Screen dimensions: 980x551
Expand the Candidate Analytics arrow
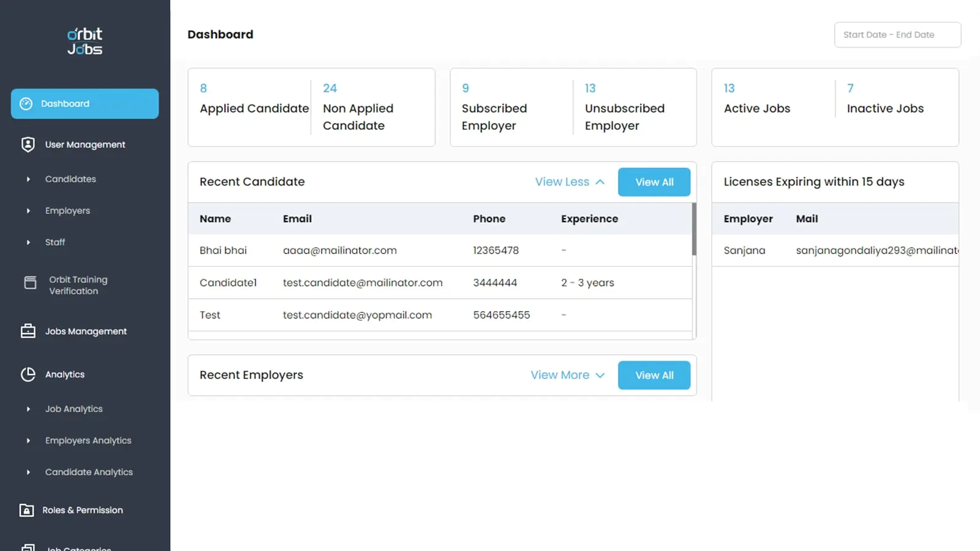pos(28,472)
